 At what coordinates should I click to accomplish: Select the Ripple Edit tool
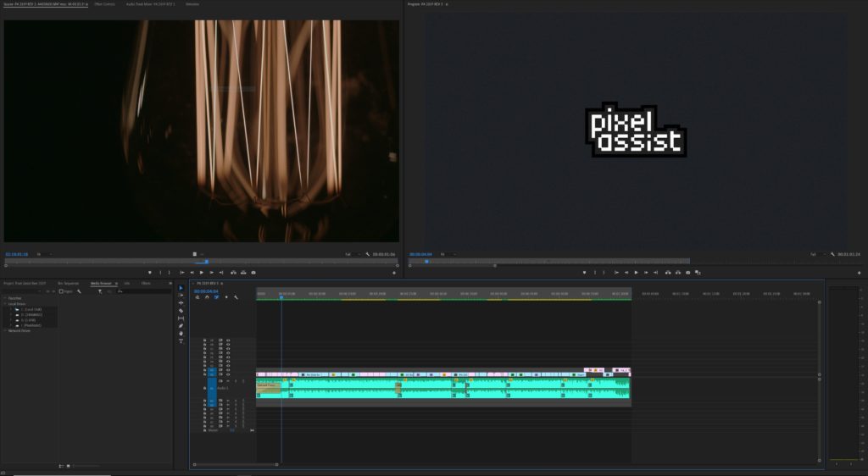tap(181, 303)
